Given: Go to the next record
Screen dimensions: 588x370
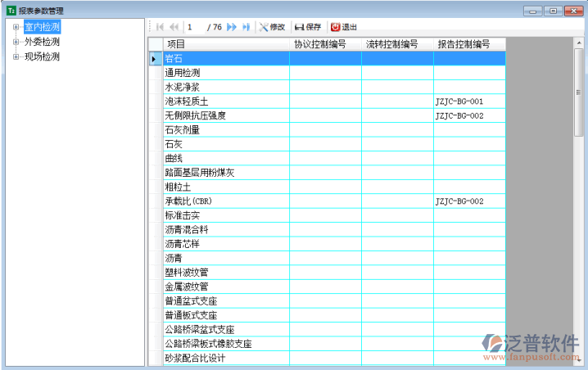Looking at the screenshot, I should pyautogui.click(x=232, y=27).
